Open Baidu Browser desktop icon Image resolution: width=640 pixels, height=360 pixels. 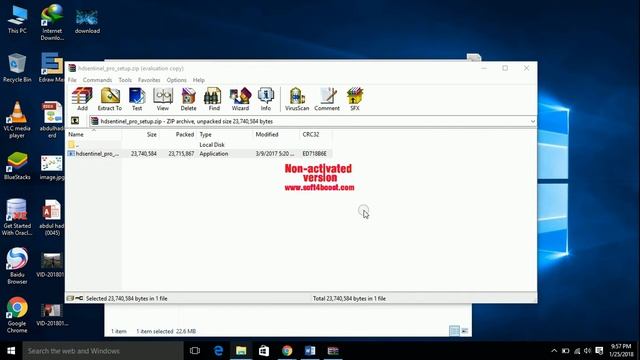(17, 266)
